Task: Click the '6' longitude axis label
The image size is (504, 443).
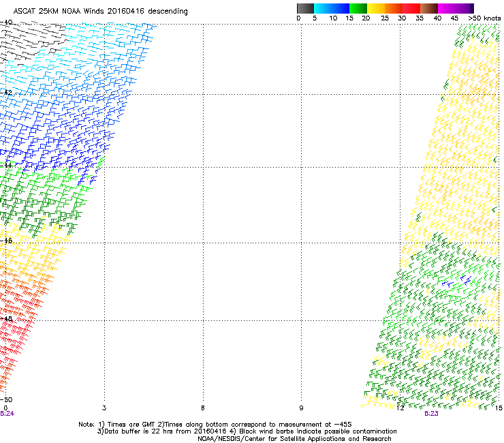Action: pos(203,408)
